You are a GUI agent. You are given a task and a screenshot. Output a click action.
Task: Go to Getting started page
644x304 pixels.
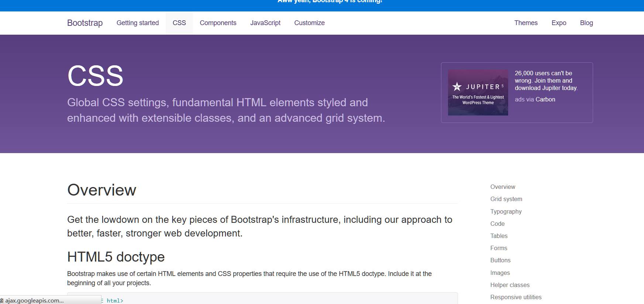coord(138,23)
